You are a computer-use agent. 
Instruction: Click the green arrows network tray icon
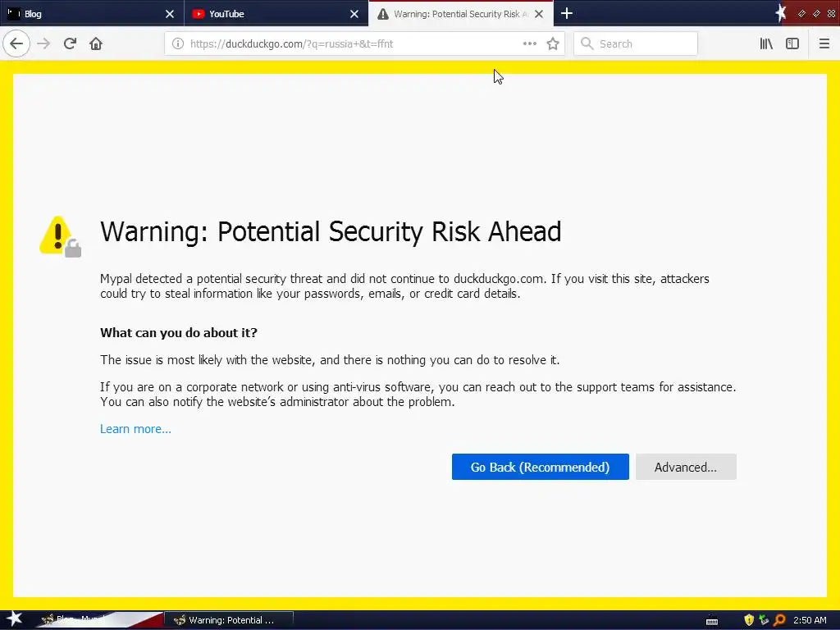[764, 620]
